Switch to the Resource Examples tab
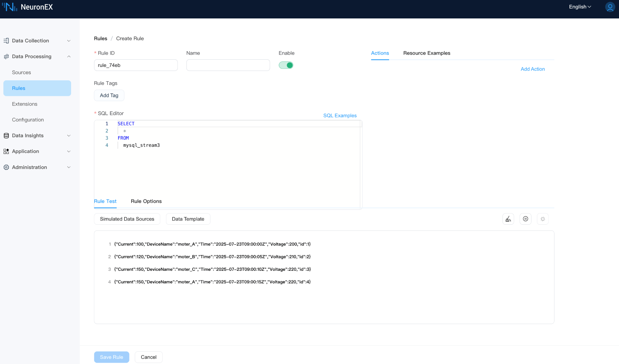Image resolution: width=619 pixels, height=364 pixels. (x=427, y=53)
